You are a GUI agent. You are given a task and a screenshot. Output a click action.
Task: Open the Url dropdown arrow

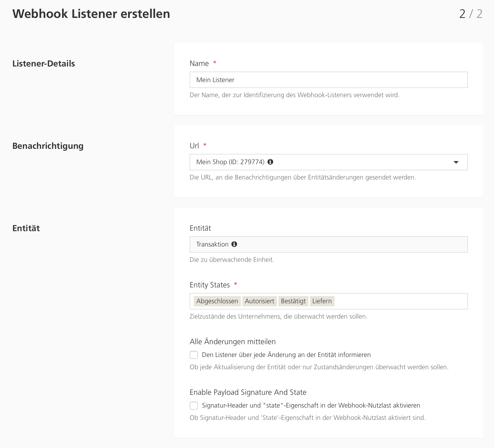click(x=456, y=162)
